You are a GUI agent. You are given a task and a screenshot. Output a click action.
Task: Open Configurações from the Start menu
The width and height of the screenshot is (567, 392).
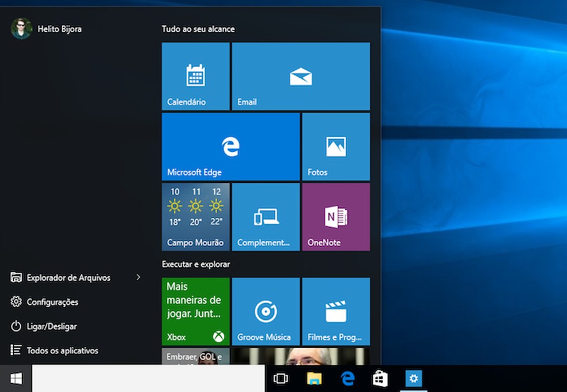52,302
